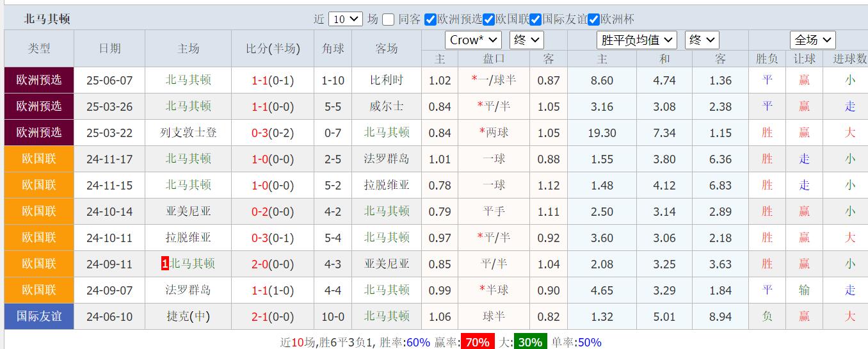The image size is (868, 349).
Task: Open the 终 dropdown next to Crow*
Action: click(x=526, y=40)
